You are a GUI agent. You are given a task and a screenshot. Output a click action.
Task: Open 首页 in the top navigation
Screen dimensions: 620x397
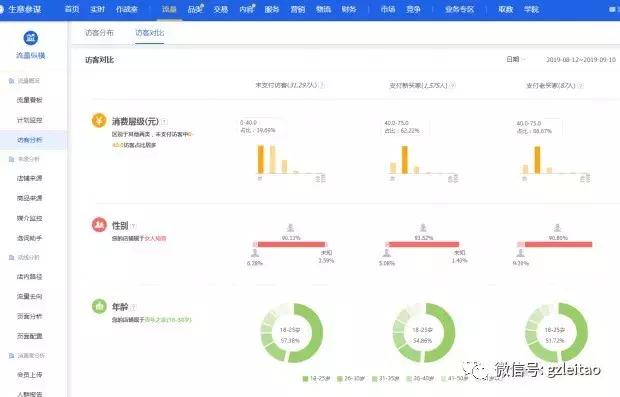[x=72, y=9]
